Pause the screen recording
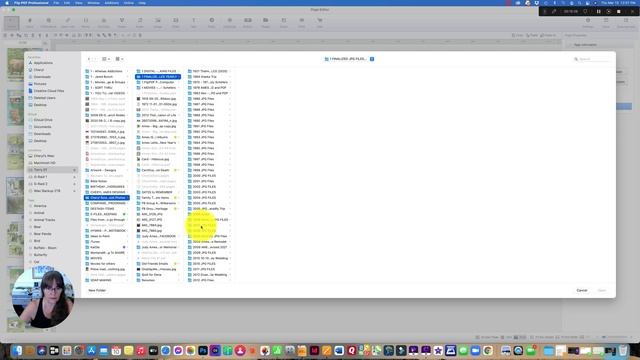The image size is (640, 360). 599,11
